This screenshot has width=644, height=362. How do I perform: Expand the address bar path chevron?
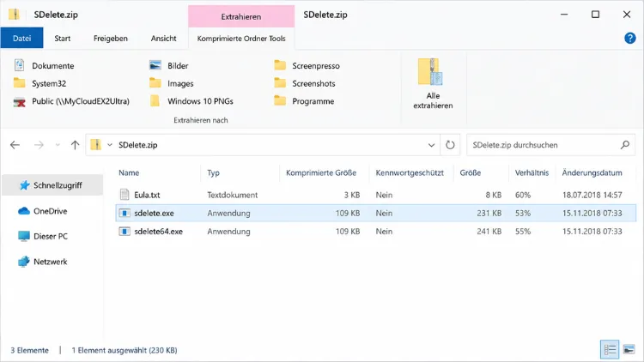pyautogui.click(x=110, y=145)
